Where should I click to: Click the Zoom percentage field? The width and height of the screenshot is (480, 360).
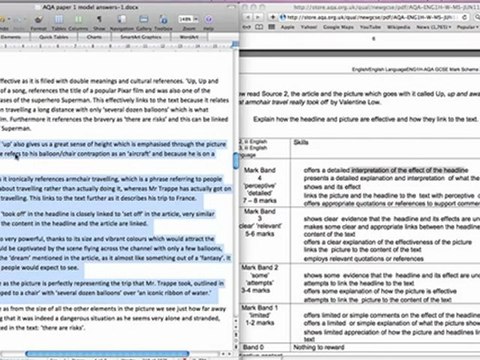click(185, 20)
